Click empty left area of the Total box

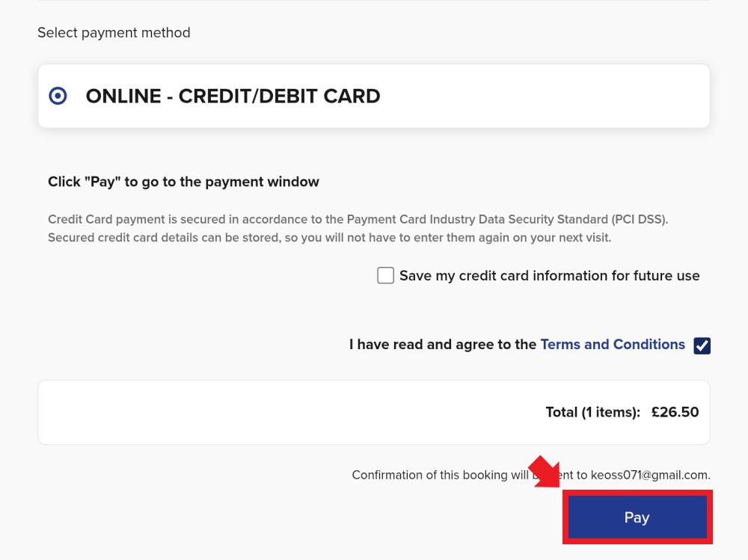pos(224,412)
